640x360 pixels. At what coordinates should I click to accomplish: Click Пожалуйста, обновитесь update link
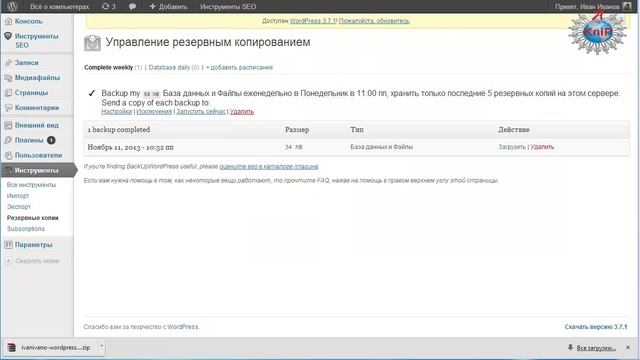point(374,21)
